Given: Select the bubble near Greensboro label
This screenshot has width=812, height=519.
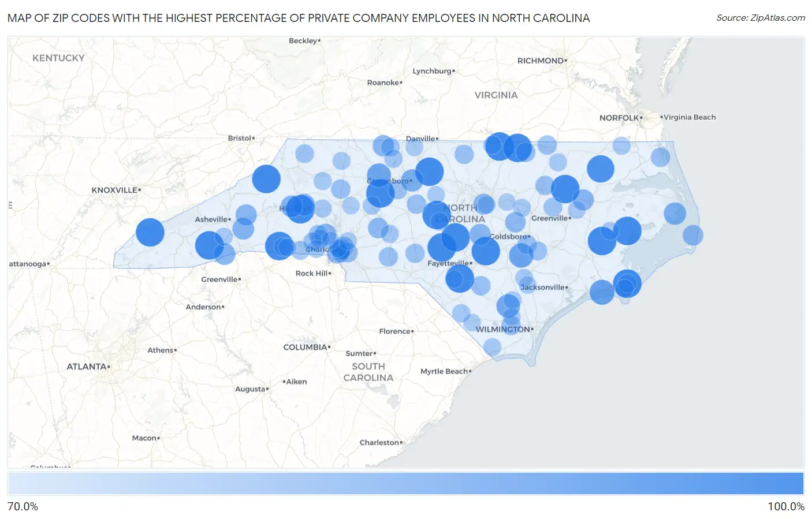Looking at the screenshot, I should pyautogui.click(x=379, y=177).
